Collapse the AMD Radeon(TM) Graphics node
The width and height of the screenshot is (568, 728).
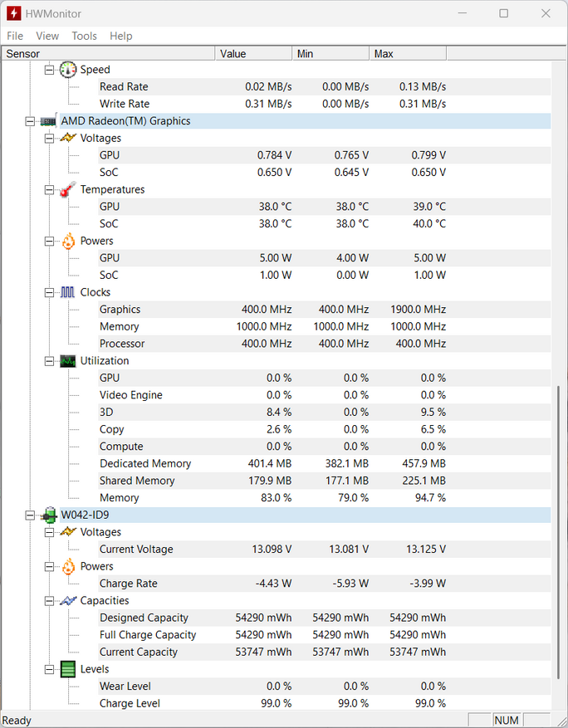30,121
